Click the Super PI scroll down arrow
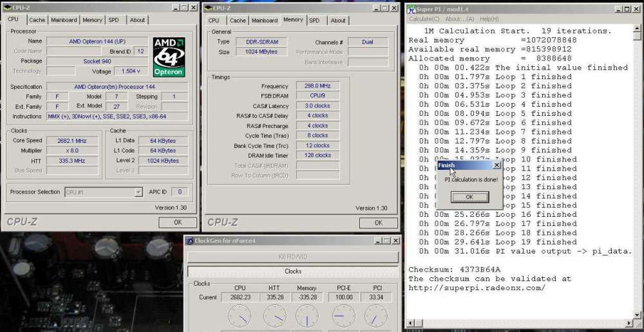Screen dimensions: 644x332 pos(636,315)
